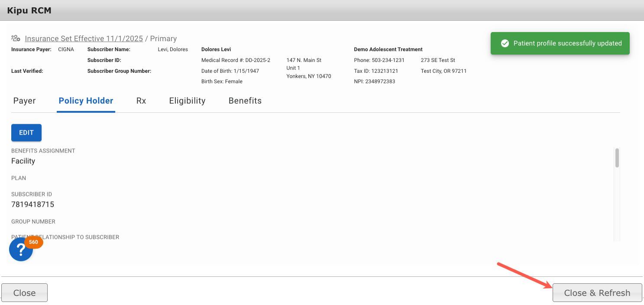Go to the Eligibility tab

pos(187,101)
